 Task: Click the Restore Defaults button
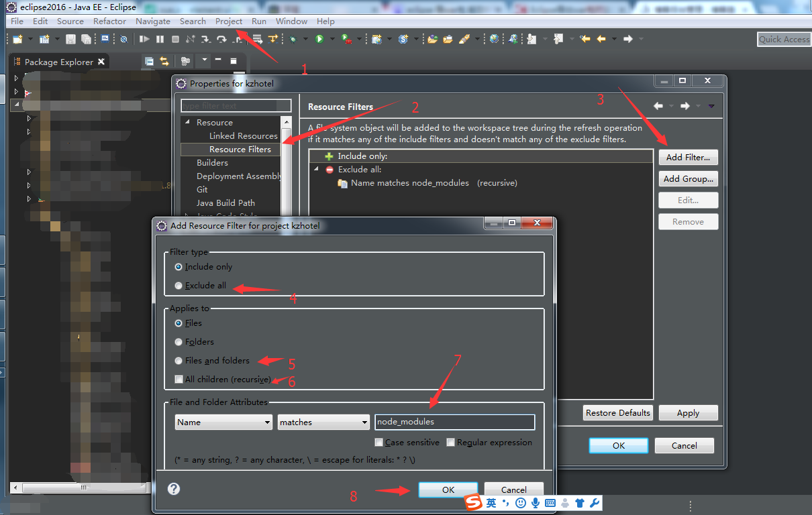(x=617, y=413)
